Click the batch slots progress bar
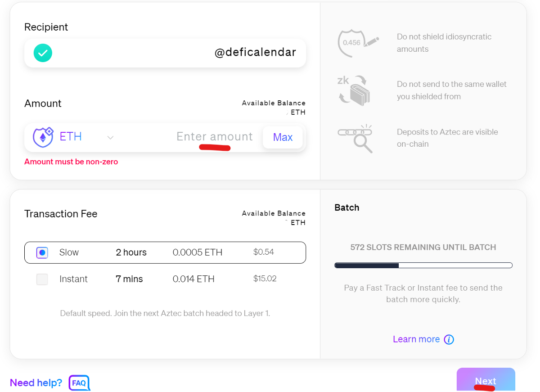 [423, 265]
